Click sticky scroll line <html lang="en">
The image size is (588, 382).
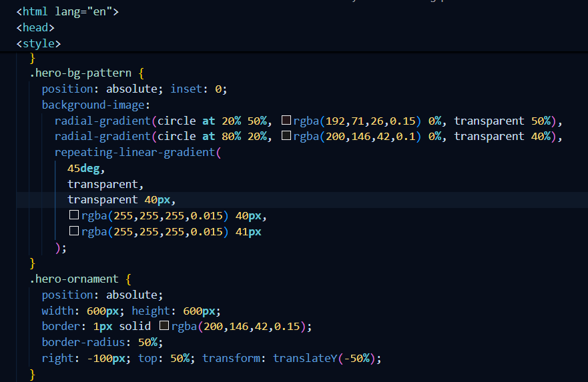(x=67, y=11)
